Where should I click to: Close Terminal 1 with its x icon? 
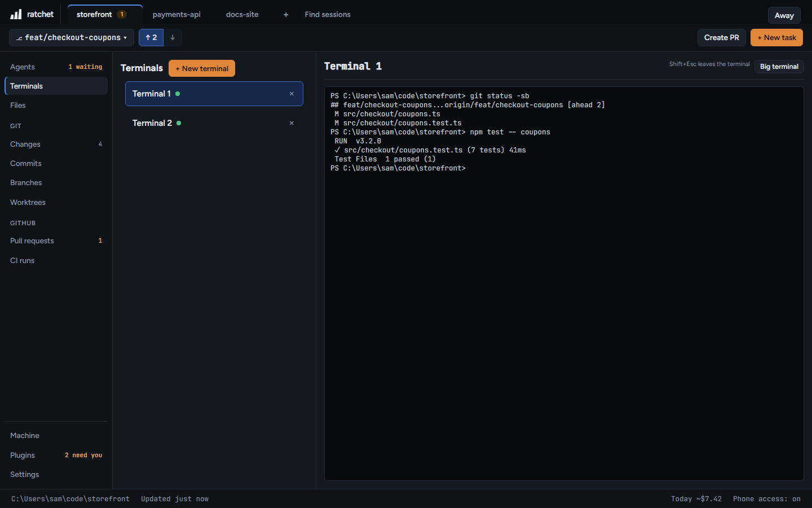[x=292, y=94]
